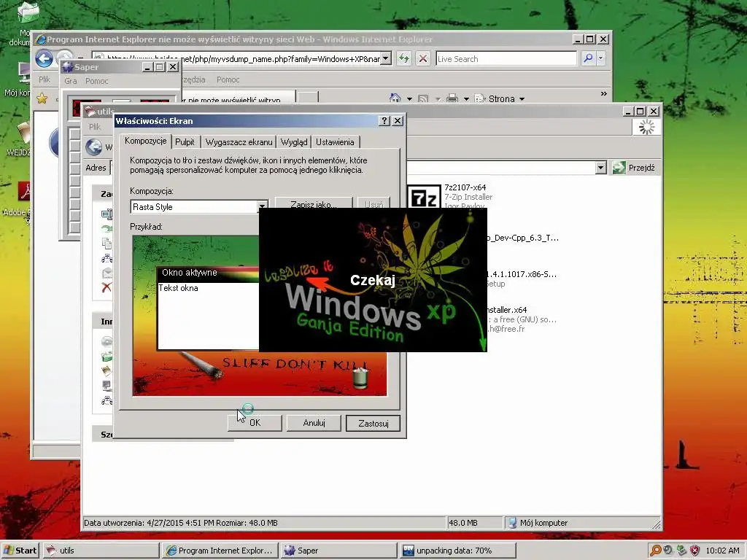
Task: Click the OK button
Action: [255, 423]
